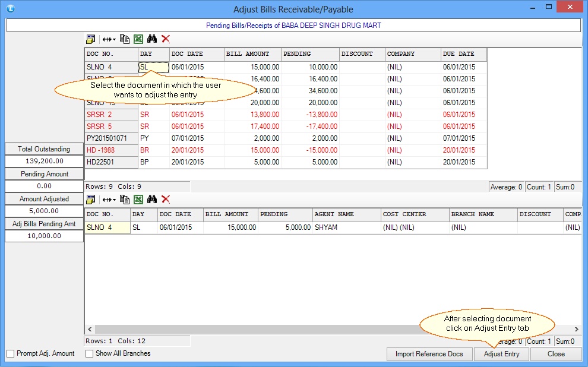Image resolution: width=588 pixels, height=367 pixels.
Task: Click DAY column header in upper grid
Action: click(154, 54)
